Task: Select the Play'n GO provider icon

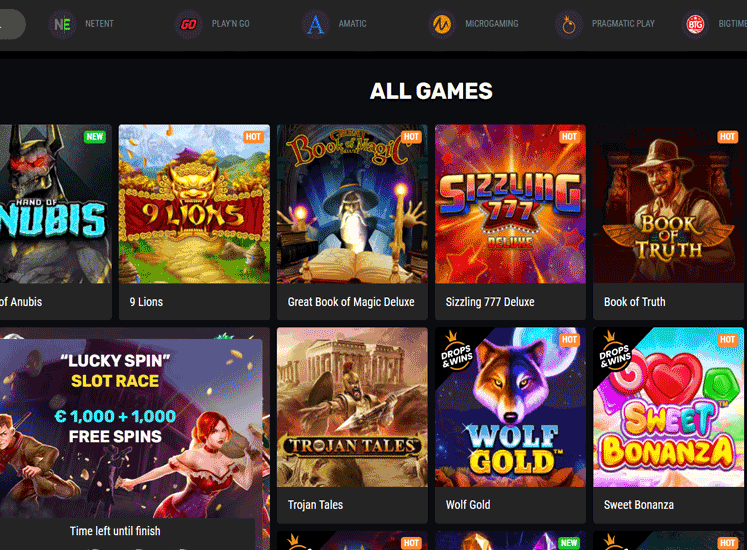Action: coord(189,24)
